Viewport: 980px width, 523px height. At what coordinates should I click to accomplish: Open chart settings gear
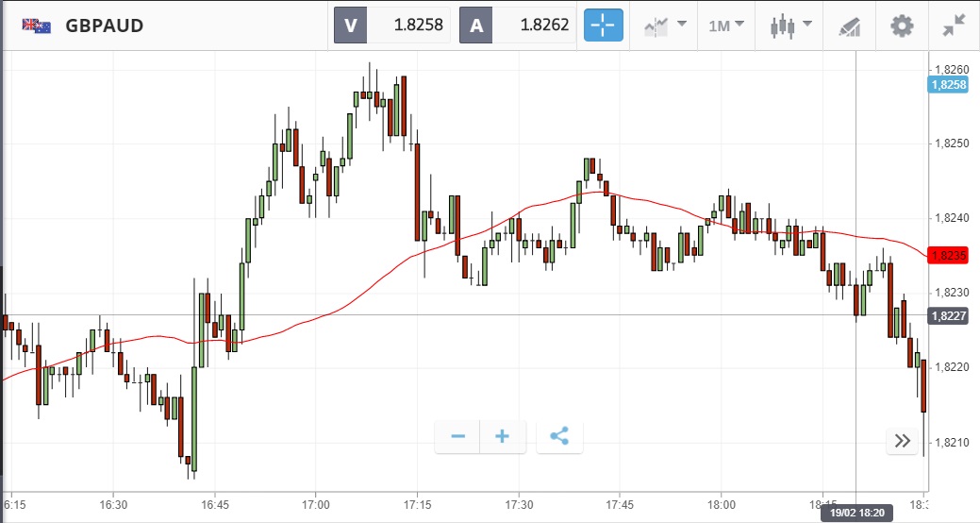coord(902,25)
